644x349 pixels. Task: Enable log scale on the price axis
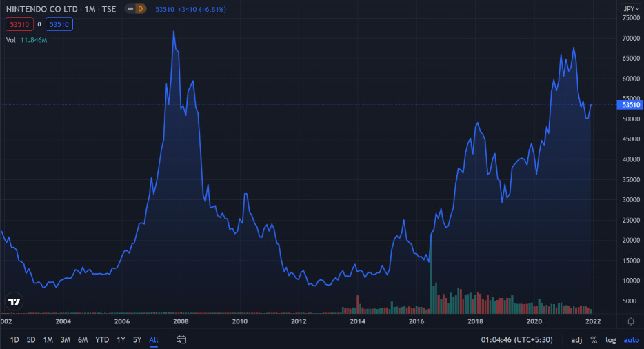coord(610,340)
